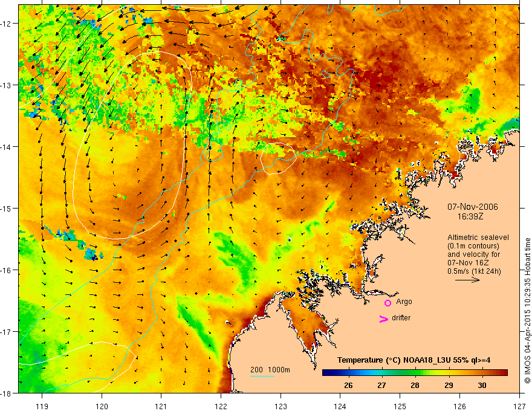Click latitude axis label -15
The image size is (532, 411).
coord(7,209)
